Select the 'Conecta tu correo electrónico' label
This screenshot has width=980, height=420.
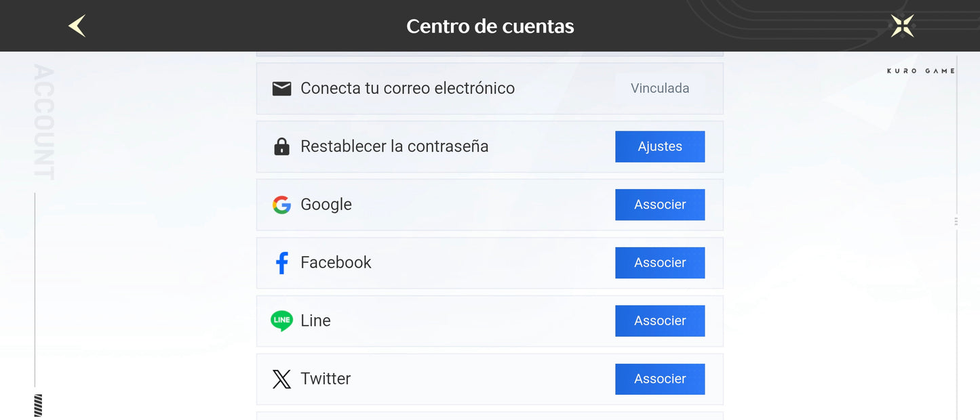pos(407,89)
